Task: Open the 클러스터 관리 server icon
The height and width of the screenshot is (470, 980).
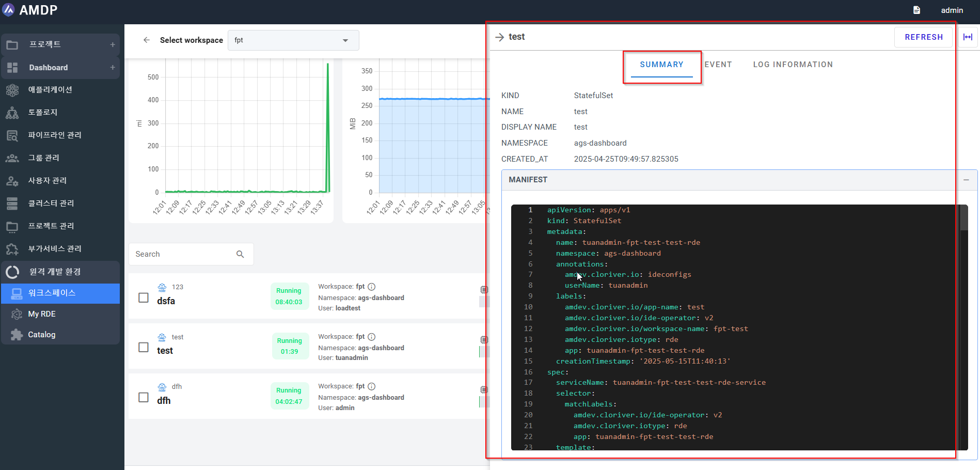Action: (12, 203)
